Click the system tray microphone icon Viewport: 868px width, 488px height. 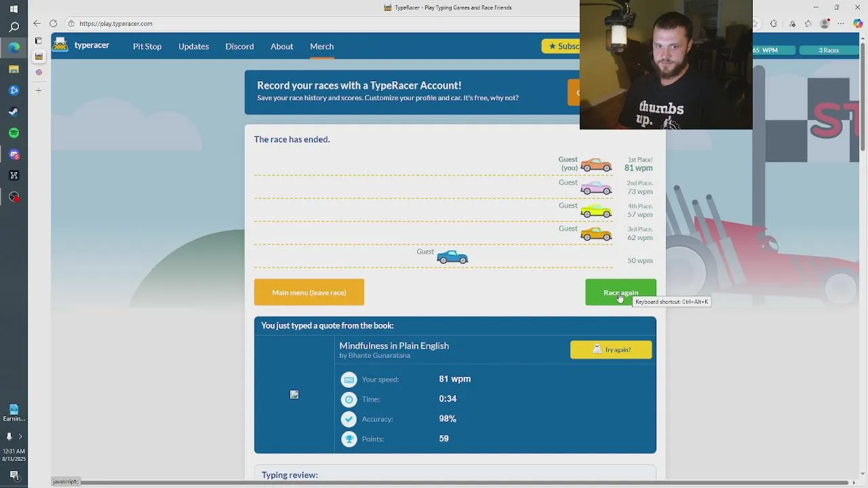(x=9, y=436)
